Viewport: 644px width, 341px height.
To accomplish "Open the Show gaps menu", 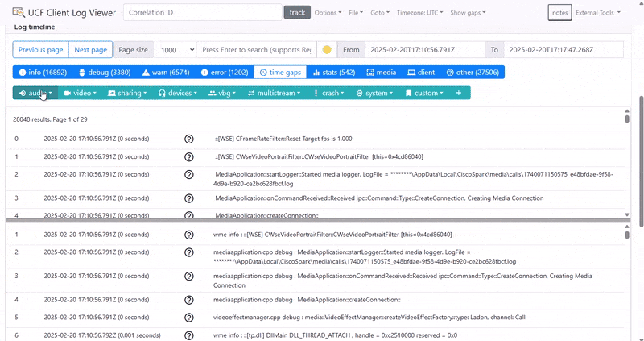I will (x=468, y=13).
